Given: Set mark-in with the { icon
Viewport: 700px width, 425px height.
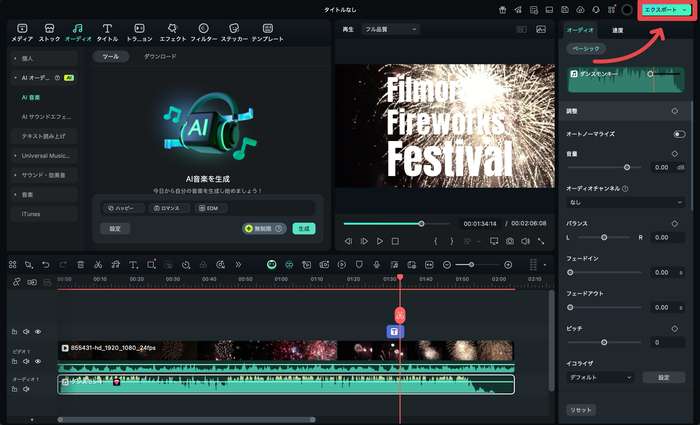Looking at the screenshot, I should (x=436, y=241).
